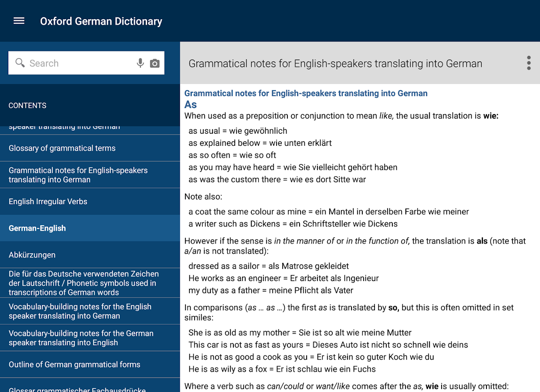Tap the voice search microphone icon

(x=140, y=63)
